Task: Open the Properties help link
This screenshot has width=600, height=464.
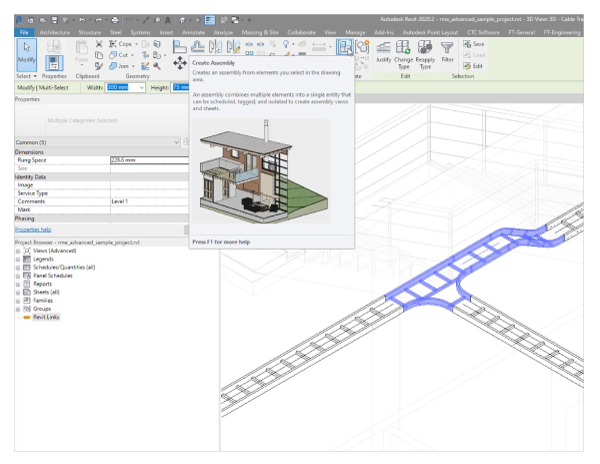Action: (x=33, y=229)
